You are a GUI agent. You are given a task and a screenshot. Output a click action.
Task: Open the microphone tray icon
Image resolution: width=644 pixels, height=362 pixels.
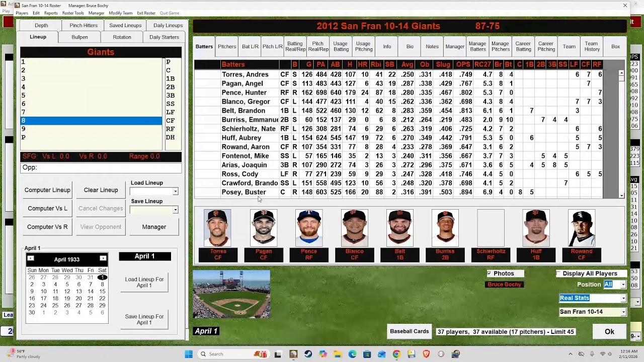(592, 354)
